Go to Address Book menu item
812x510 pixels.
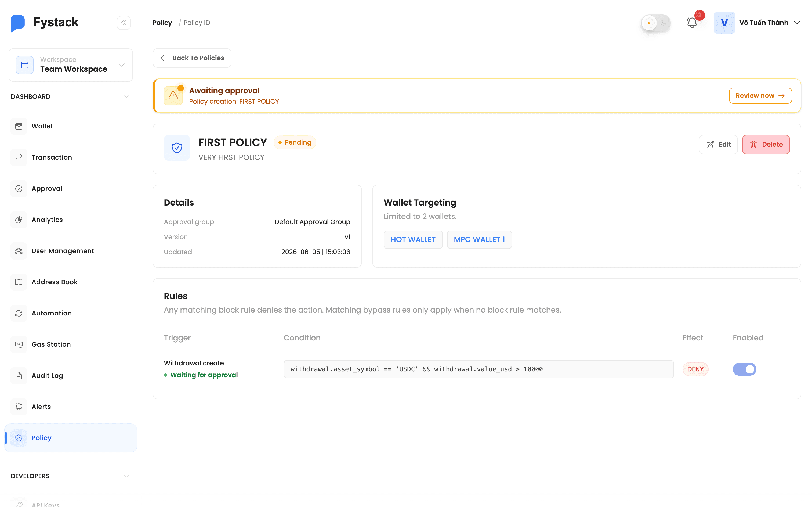(x=71, y=282)
